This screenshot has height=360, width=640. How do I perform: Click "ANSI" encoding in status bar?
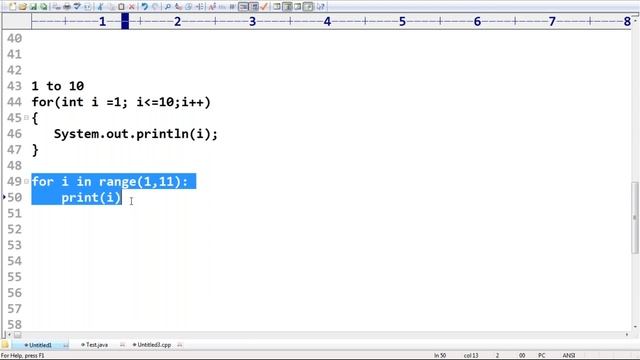click(x=569, y=356)
